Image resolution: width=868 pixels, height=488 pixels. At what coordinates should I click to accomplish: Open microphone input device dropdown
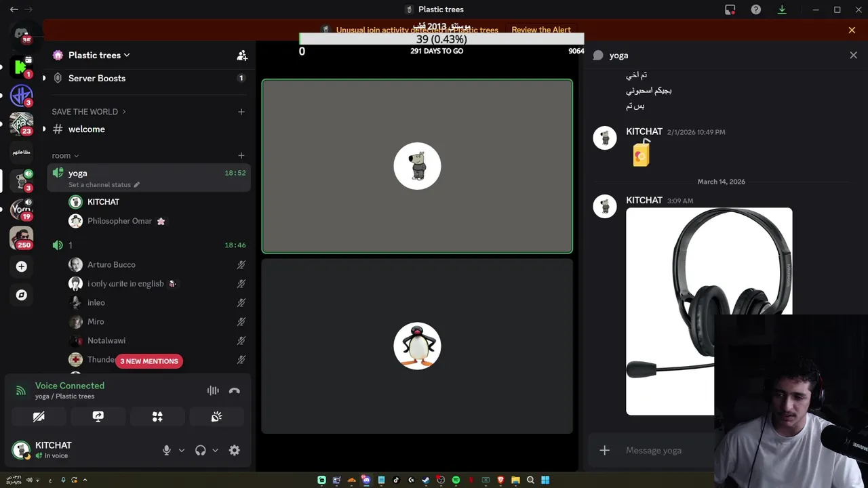(181, 450)
